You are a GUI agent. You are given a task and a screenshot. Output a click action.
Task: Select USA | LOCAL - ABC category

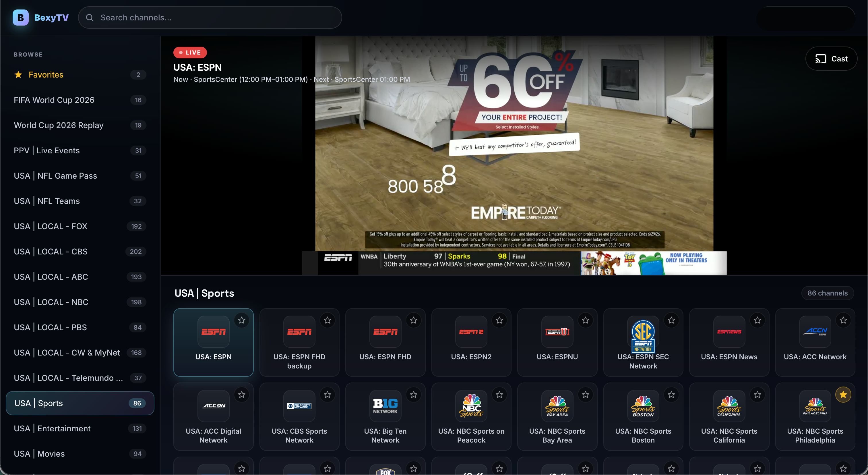(x=80, y=277)
